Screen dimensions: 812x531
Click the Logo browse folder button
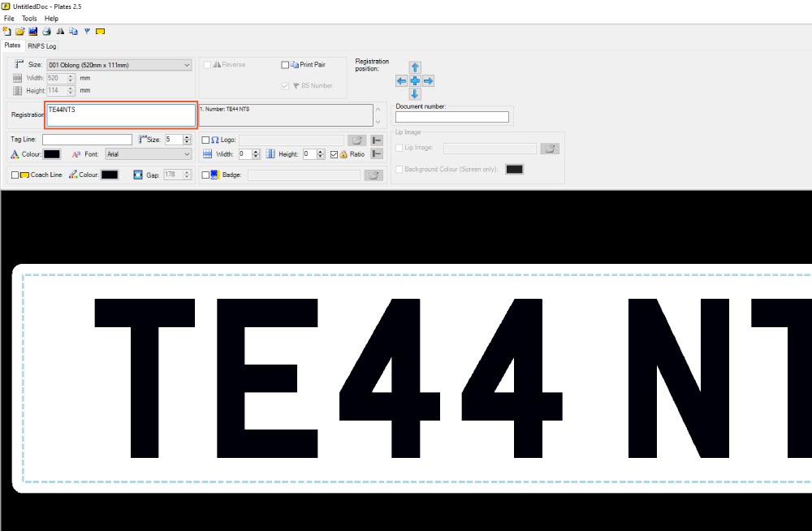(x=356, y=140)
